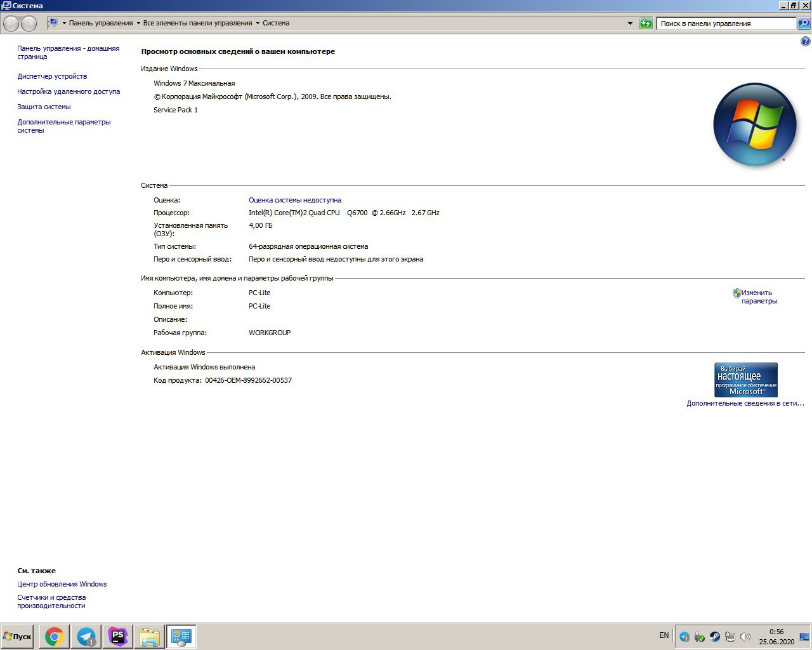Click the PC-Lite value beside Полное имя
Viewport: 812px width, 650px height.
pos(259,306)
